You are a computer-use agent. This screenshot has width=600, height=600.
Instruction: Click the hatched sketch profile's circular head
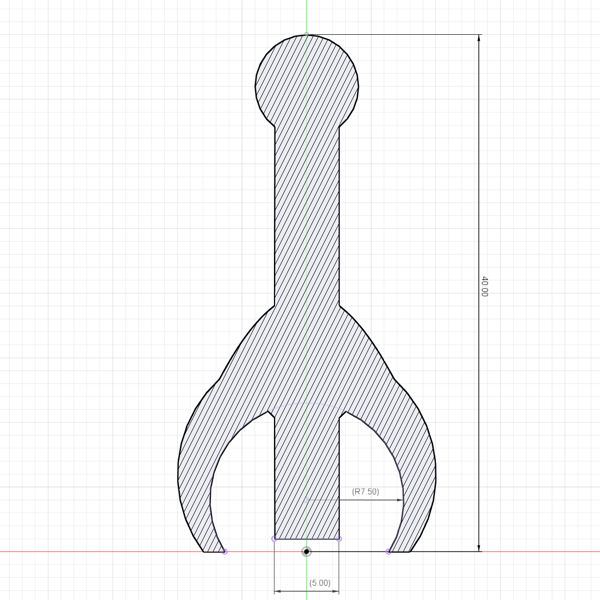point(307,86)
